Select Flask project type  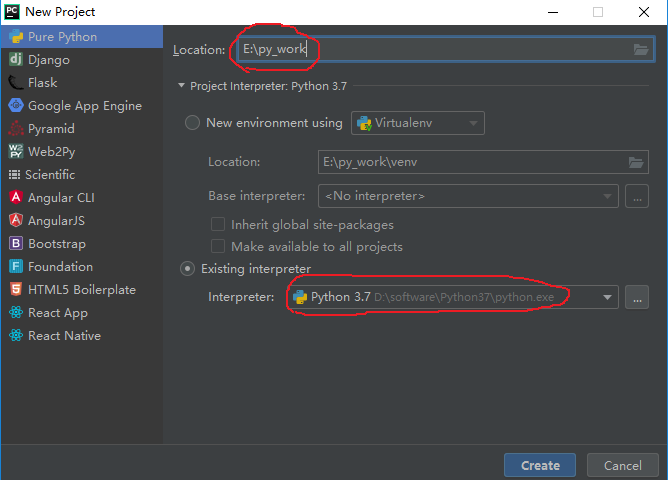[x=82, y=83]
